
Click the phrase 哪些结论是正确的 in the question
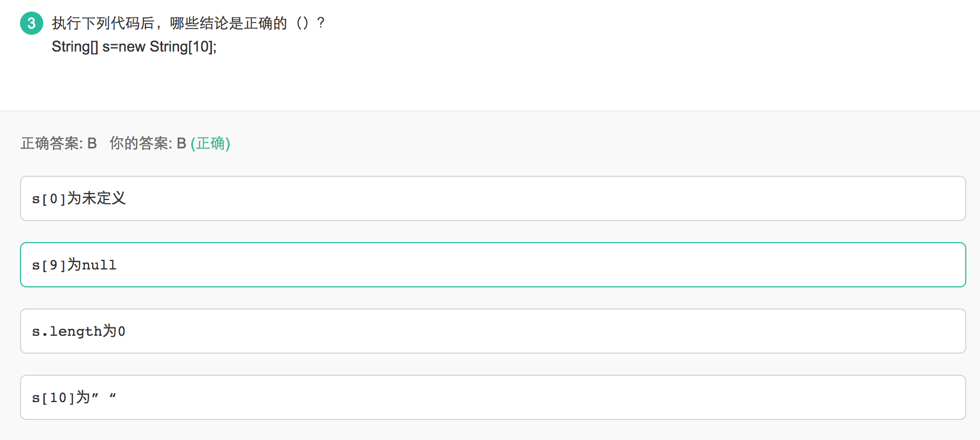(x=229, y=23)
